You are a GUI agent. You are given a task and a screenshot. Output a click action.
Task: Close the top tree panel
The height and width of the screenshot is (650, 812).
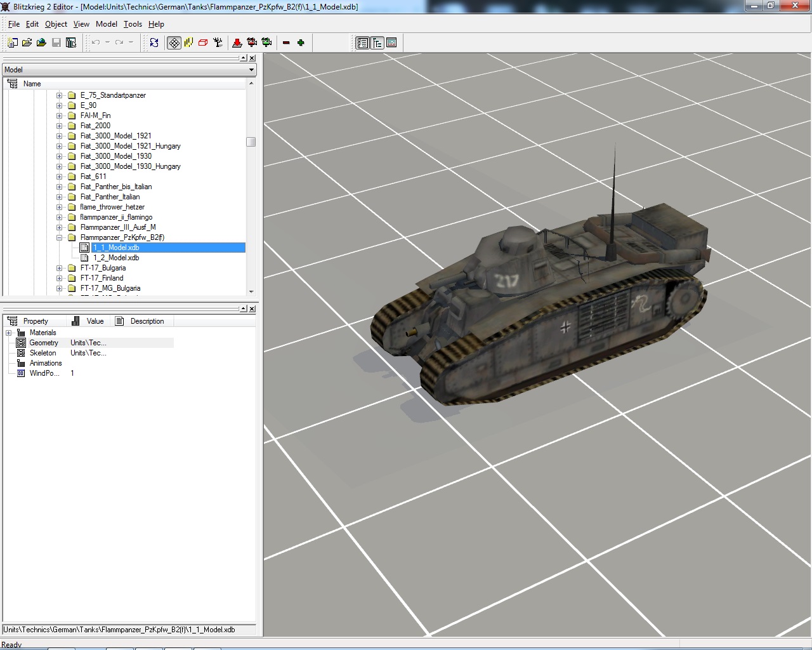[x=252, y=58]
